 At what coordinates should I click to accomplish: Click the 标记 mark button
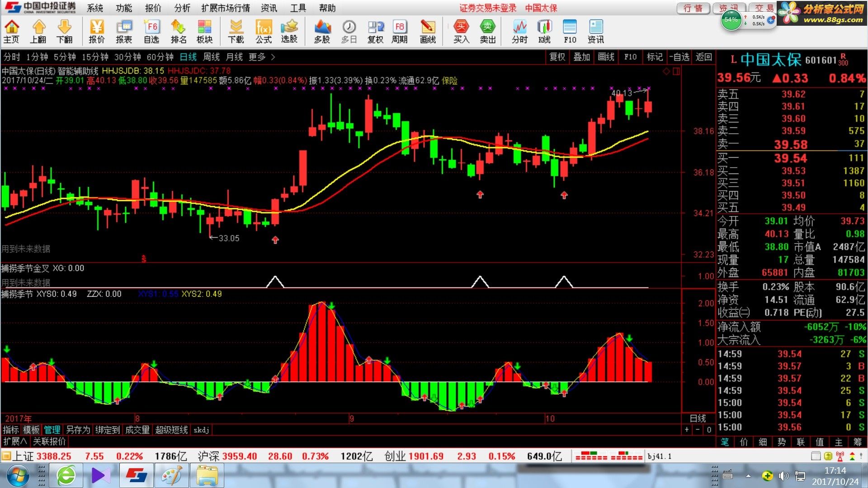click(x=655, y=57)
